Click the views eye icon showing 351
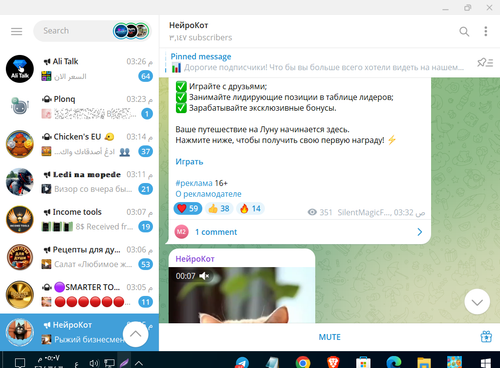The width and height of the screenshot is (500, 368). (x=312, y=212)
